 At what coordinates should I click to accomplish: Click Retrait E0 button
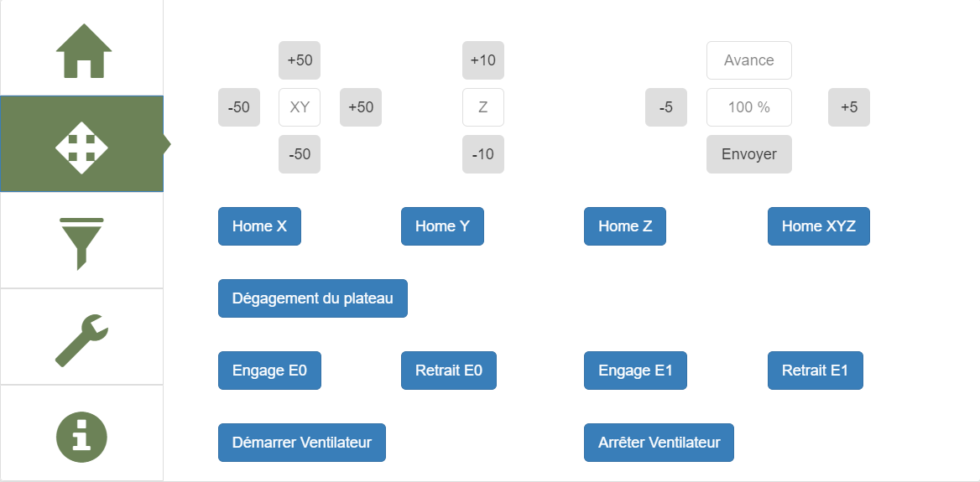(448, 371)
